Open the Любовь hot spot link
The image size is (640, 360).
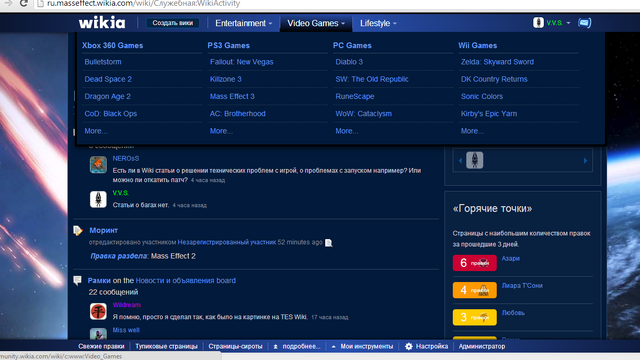coord(513,313)
